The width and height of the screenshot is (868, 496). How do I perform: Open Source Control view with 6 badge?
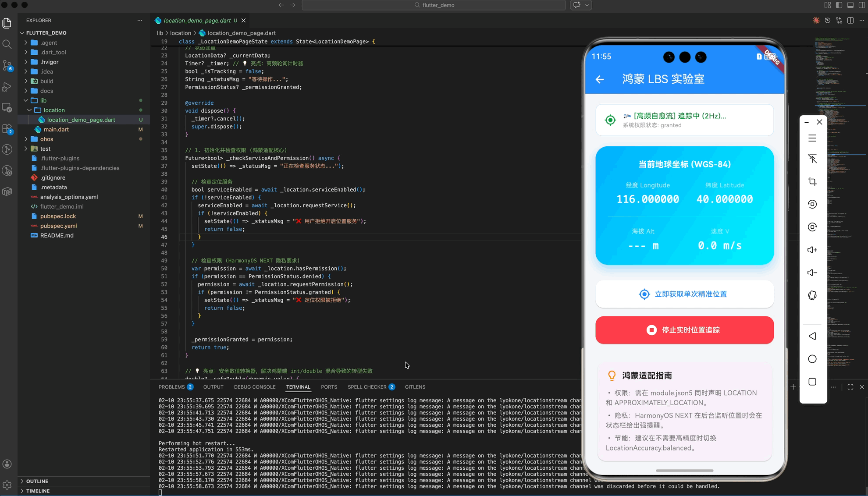pos(7,65)
